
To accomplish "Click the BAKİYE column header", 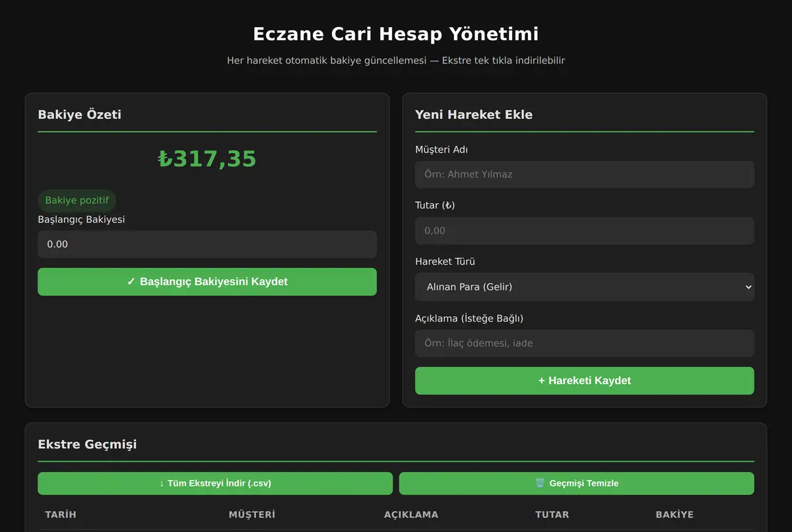I will click(675, 514).
